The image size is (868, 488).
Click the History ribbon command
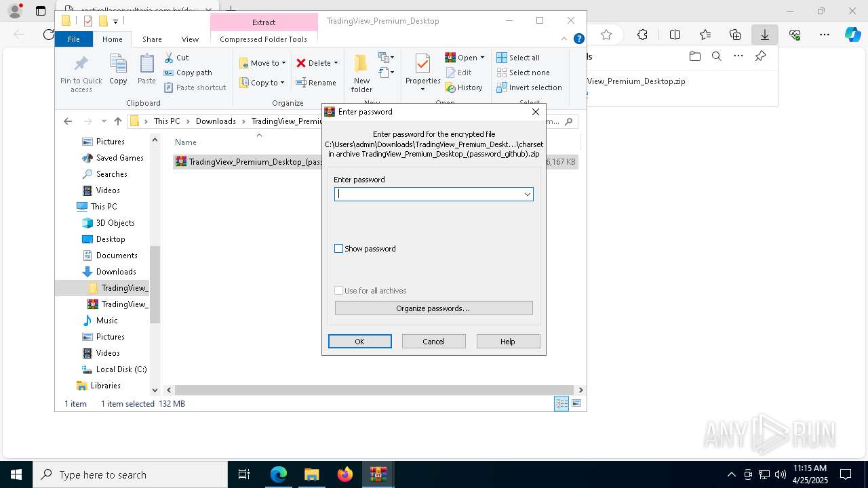(x=464, y=87)
